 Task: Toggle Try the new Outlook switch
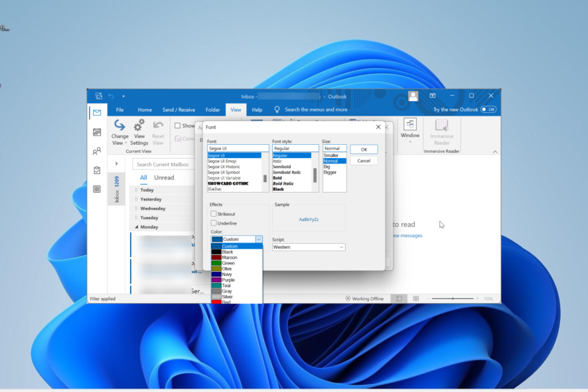click(488, 110)
